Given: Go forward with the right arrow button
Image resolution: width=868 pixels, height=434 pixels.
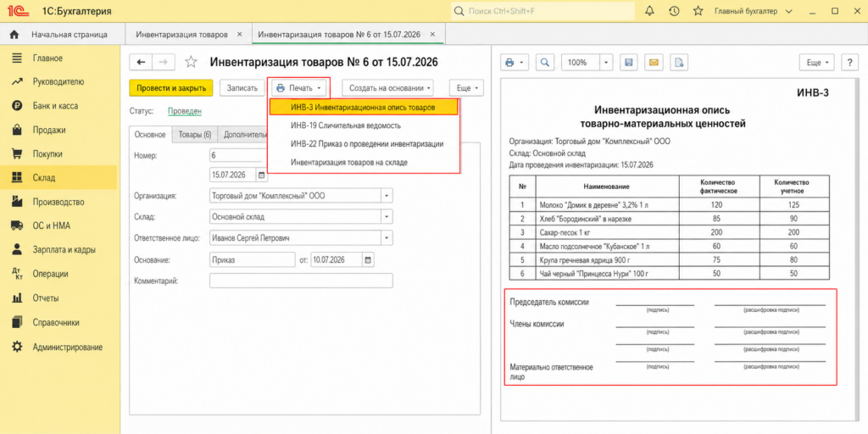Looking at the screenshot, I should point(164,63).
